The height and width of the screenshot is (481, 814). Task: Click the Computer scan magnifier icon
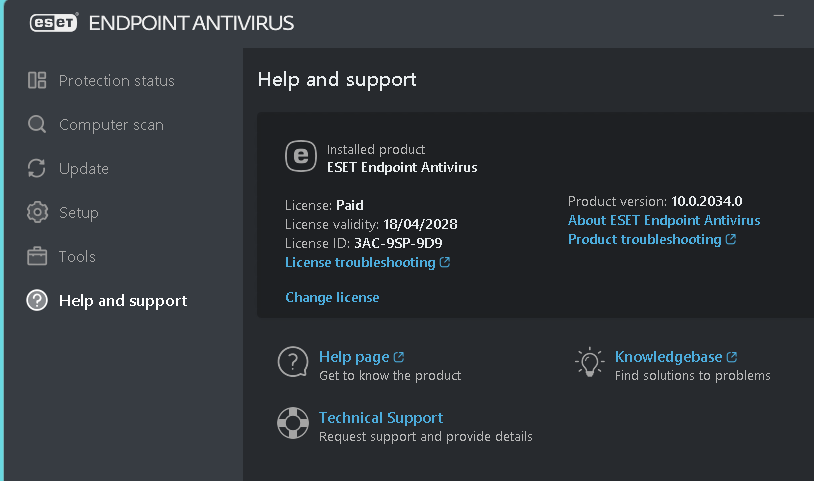37,125
